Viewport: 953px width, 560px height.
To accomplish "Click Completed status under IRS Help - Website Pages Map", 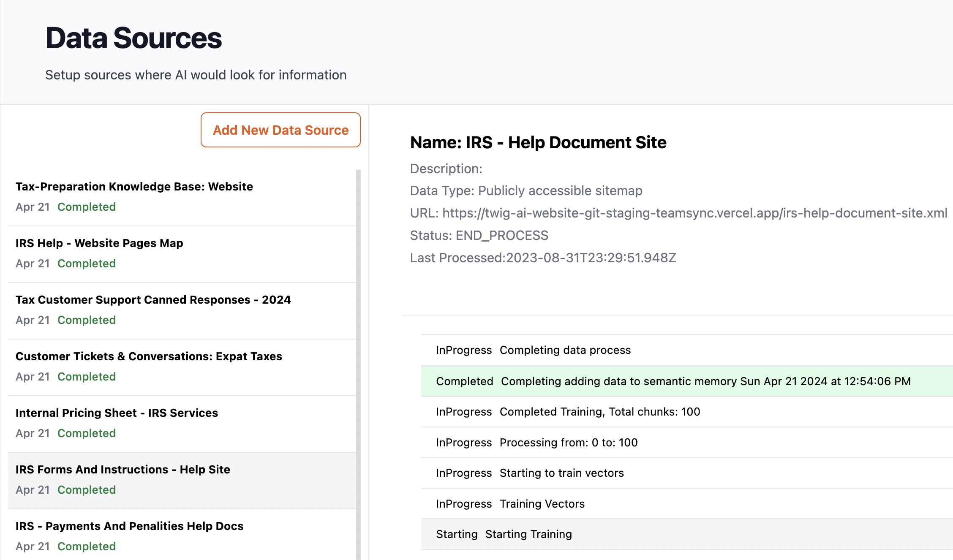I will (x=87, y=264).
